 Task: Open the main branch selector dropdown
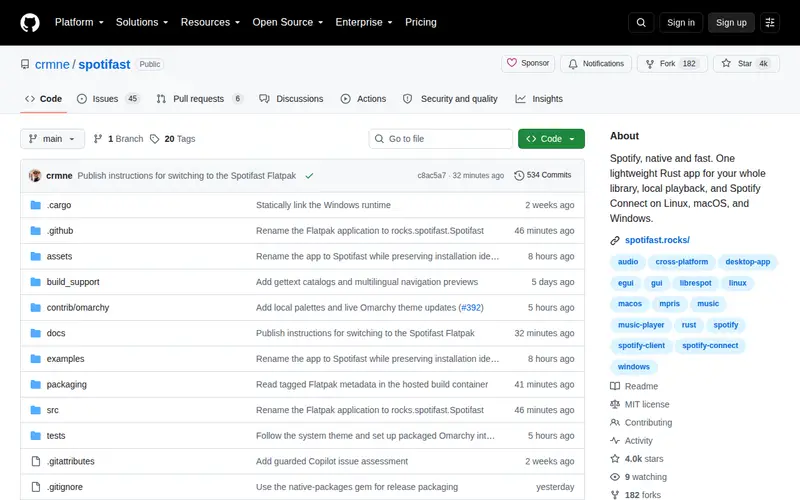[x=52, y=139]
